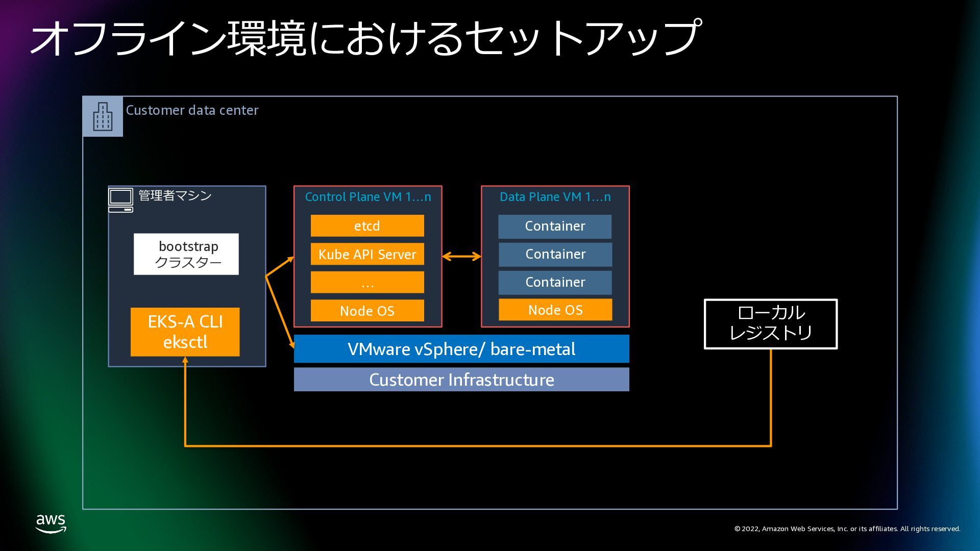Click the Customer Infrastructure bar
The height and width of the screenshot is (551, 980).
(461, 380)
